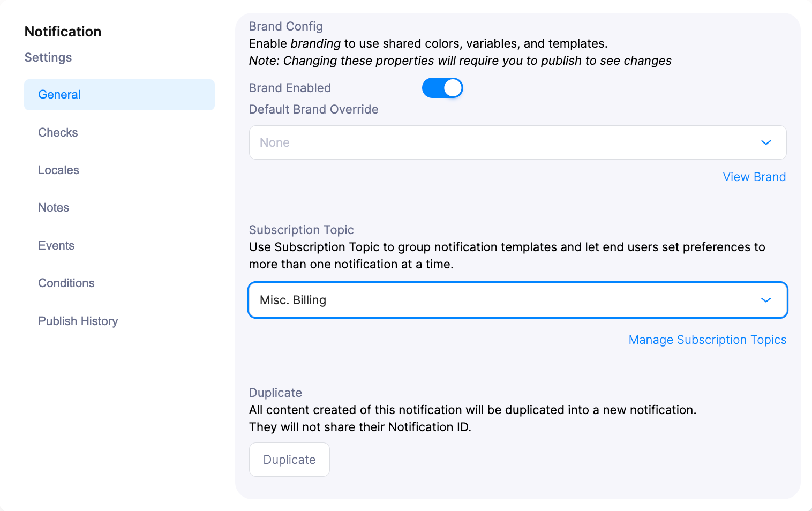Click the chevron on the None selector
The width and height of the screenshot is (812, 511).
tap(766, 142)
